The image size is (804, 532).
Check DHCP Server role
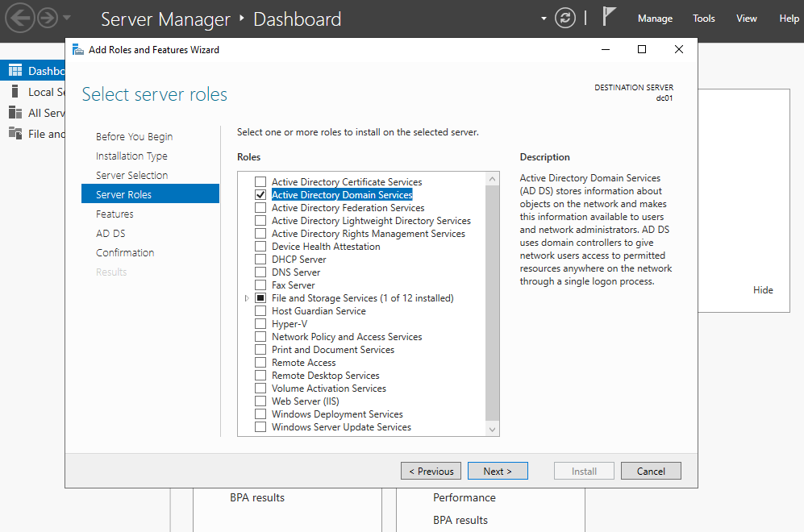260,260
